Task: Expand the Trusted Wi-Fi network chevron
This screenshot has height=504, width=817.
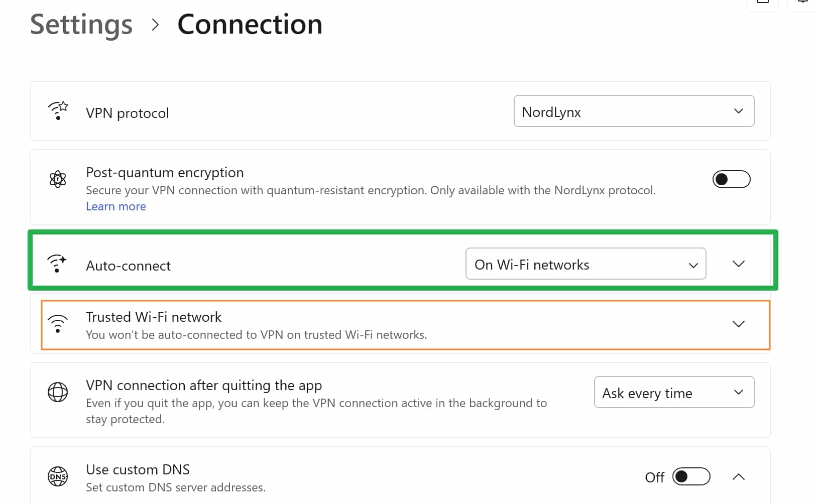Action: 738,324
